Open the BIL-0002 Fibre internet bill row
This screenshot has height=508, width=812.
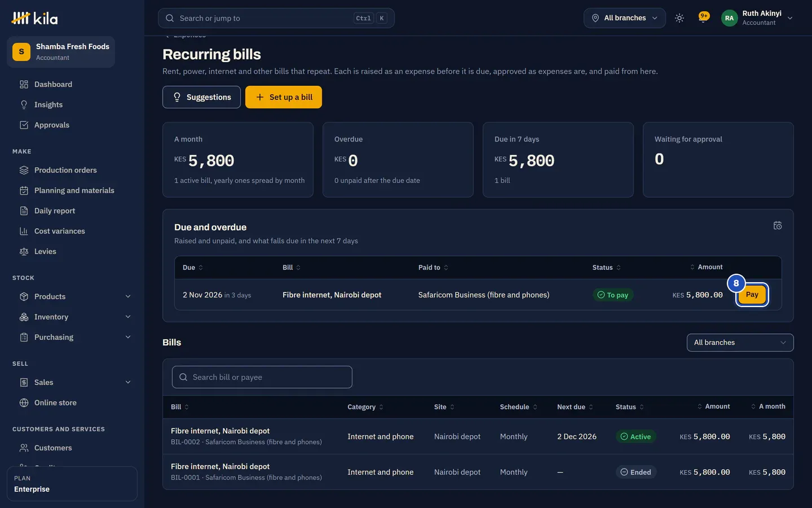[478, 436]
